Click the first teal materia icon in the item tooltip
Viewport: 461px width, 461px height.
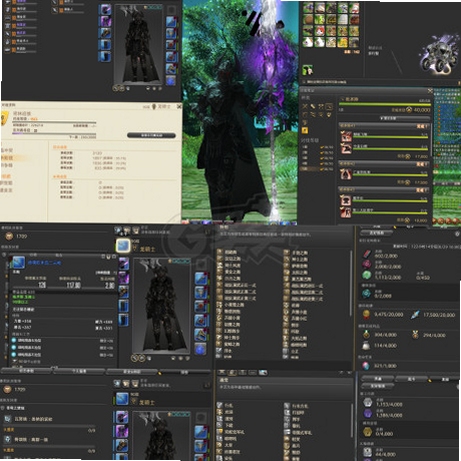[14, 340]
